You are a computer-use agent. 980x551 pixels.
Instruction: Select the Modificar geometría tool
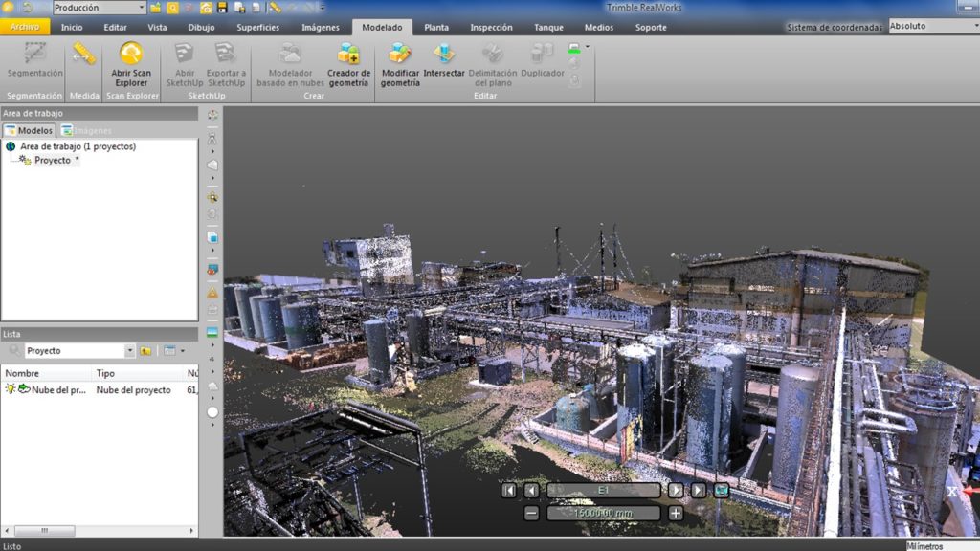pos(400,63)
